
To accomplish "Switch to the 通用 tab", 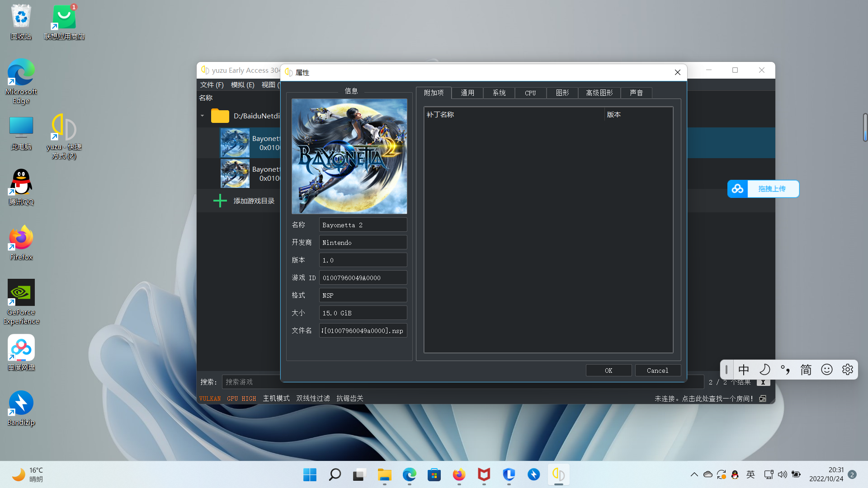I will pos(467,93).
